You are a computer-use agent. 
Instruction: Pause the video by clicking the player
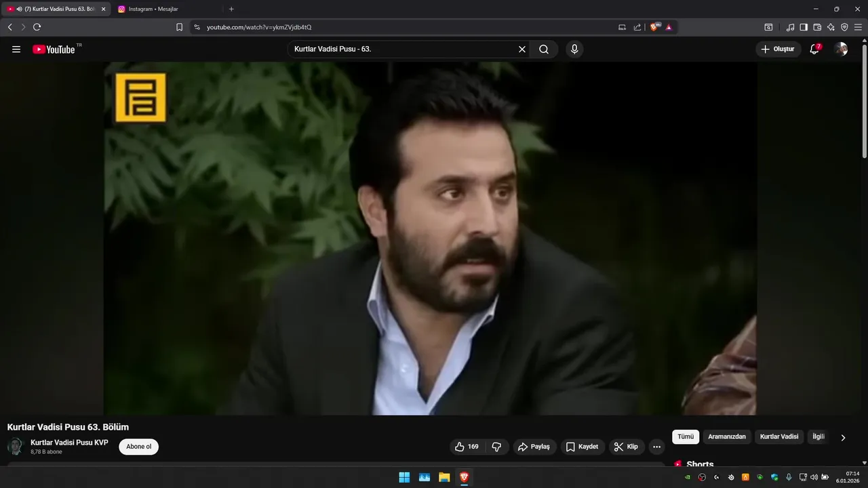coord(431,239)
